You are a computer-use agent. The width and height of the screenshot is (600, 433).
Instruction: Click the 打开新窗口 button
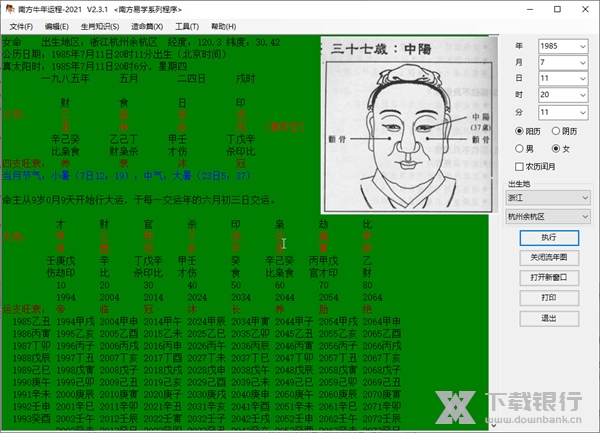[x=548, y=277]
